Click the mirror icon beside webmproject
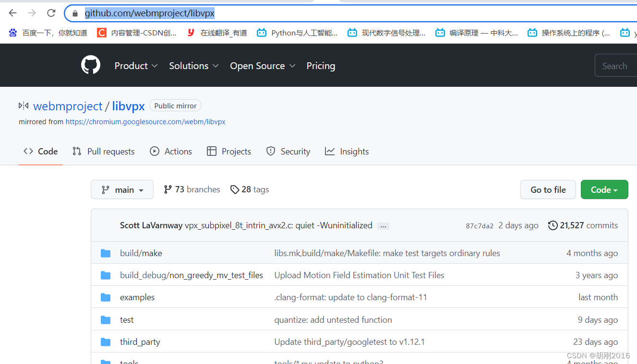 [x=24, y=106]
